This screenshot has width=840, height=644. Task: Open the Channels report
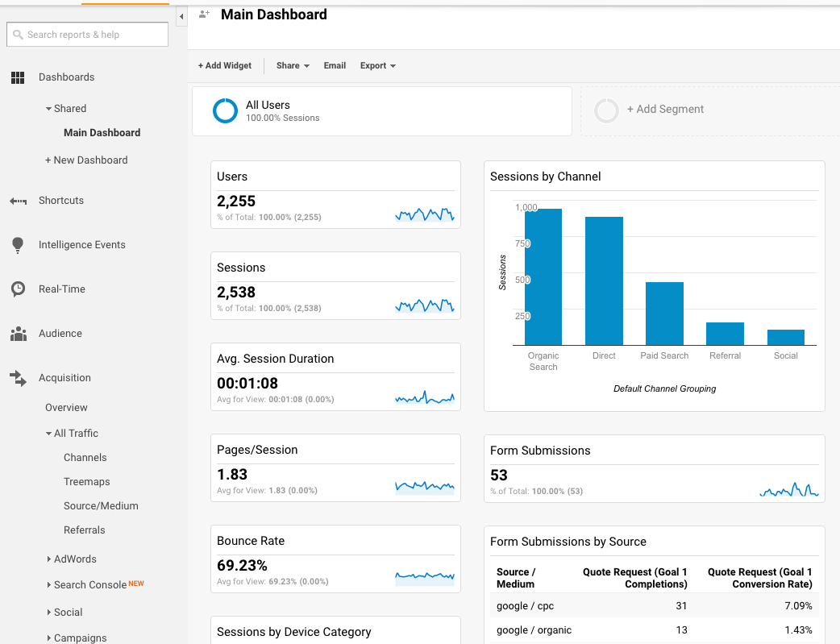(85, 458)
